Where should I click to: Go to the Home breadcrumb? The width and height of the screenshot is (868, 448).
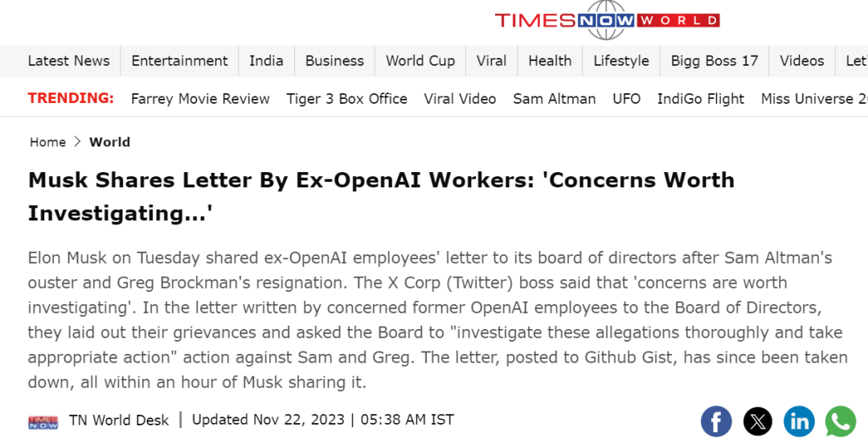point(47,142)
